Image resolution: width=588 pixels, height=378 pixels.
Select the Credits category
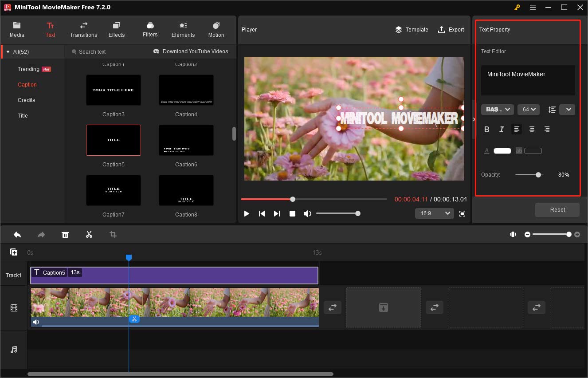click(26, 100)
